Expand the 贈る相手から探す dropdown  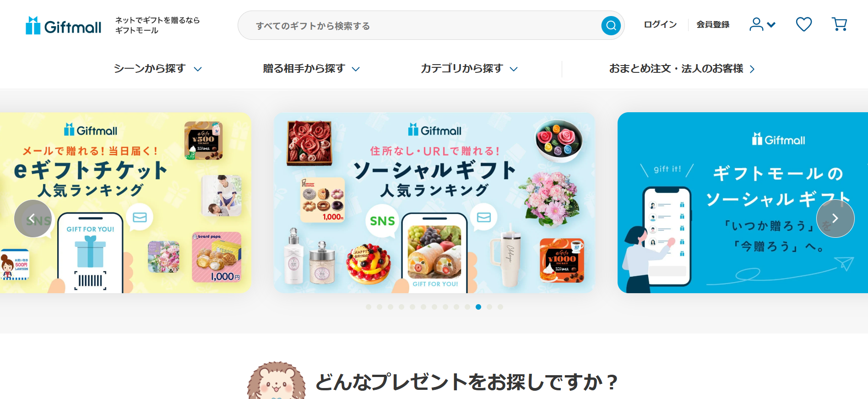[311, 69]
